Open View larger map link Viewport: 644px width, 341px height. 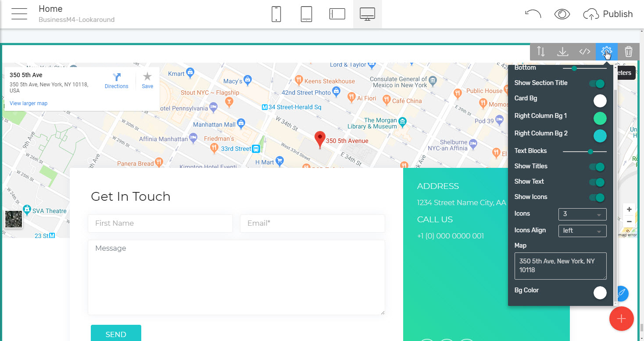coord(29,103)
